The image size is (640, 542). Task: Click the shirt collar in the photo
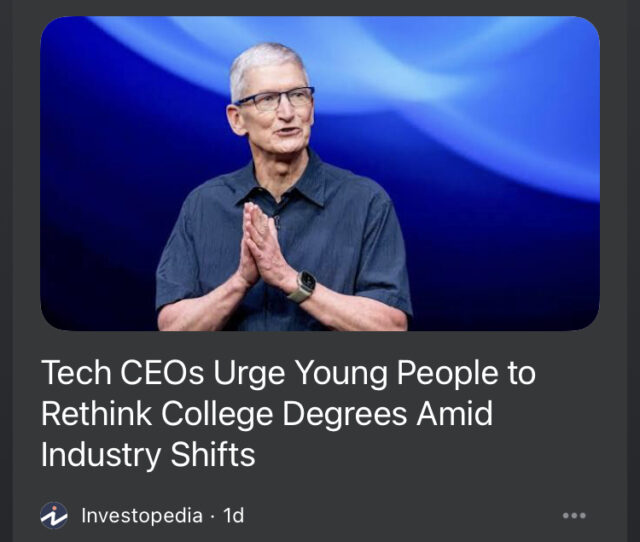click(300, 182)
